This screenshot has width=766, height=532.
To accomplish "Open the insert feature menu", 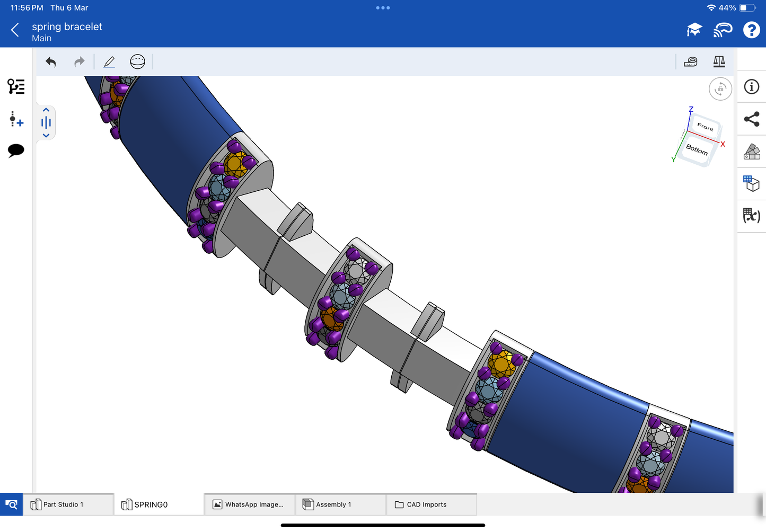I will pyautogui.click(x=16, y=119).
